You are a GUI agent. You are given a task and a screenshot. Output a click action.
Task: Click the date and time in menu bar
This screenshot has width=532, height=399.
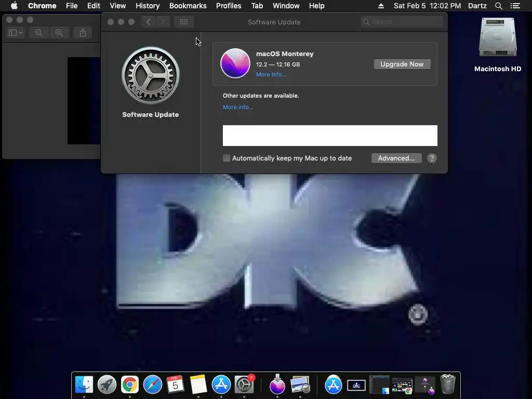(x=427, y=6)
